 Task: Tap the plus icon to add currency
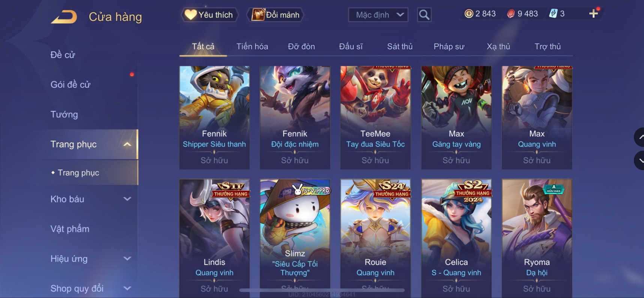[593, 14]
